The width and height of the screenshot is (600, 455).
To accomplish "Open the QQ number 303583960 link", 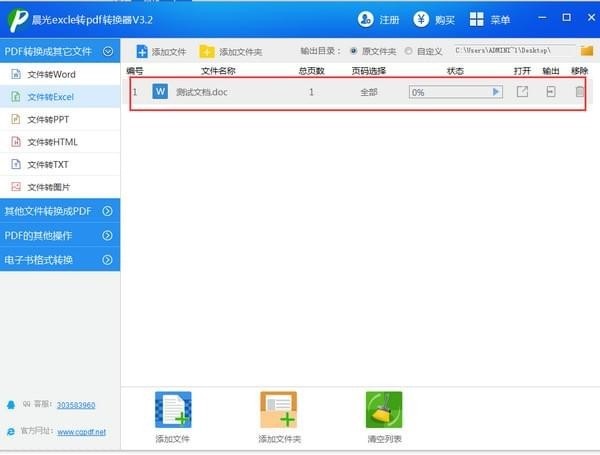I will (76, 405).
